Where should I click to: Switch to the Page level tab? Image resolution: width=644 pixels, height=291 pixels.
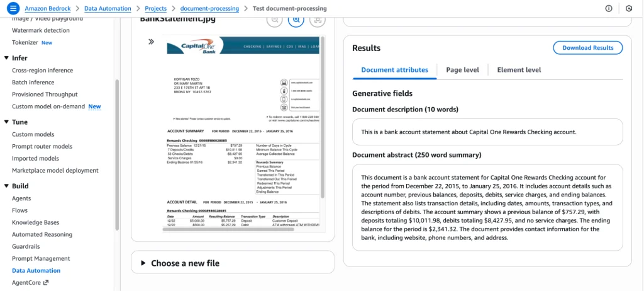[x=462, y=70]
